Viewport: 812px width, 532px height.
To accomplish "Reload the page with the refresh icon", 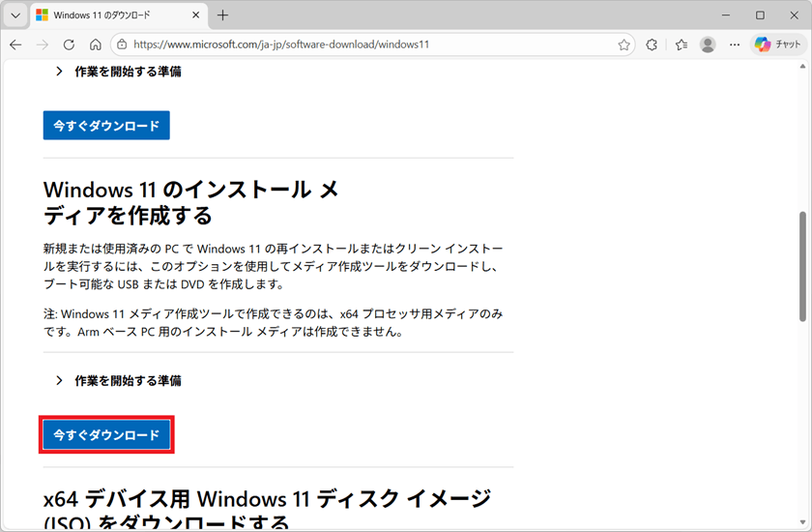I will (69, 44).
